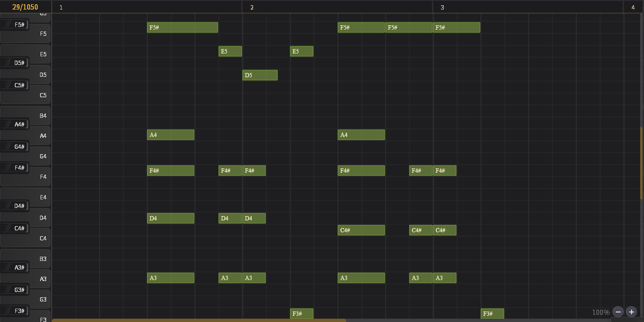The width and height of the screenshot is (644, 322).
Task: Click the zoom out minus button
Action: pos(618,312)
